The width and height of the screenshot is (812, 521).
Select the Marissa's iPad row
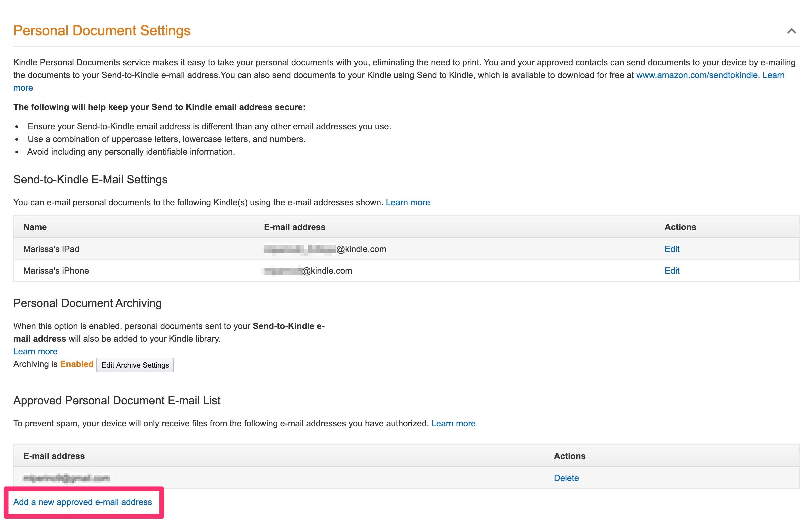[x=51, y=249]
